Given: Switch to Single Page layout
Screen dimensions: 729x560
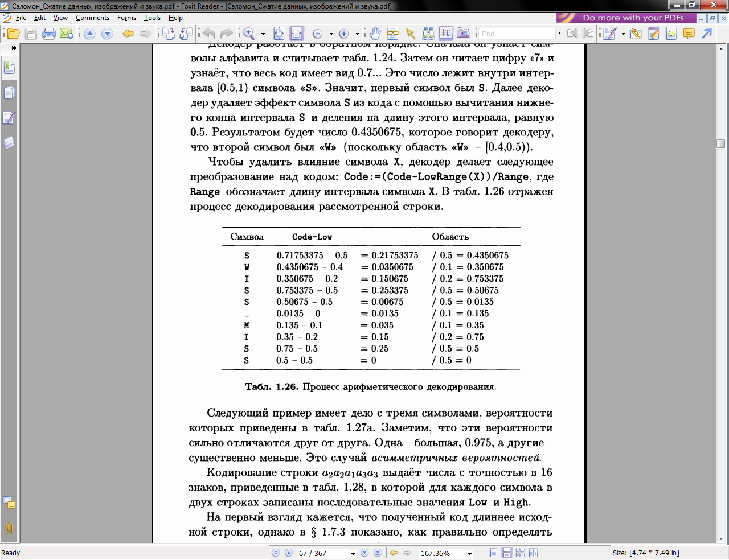Looking at the screenshot, I should click(493, 553).
